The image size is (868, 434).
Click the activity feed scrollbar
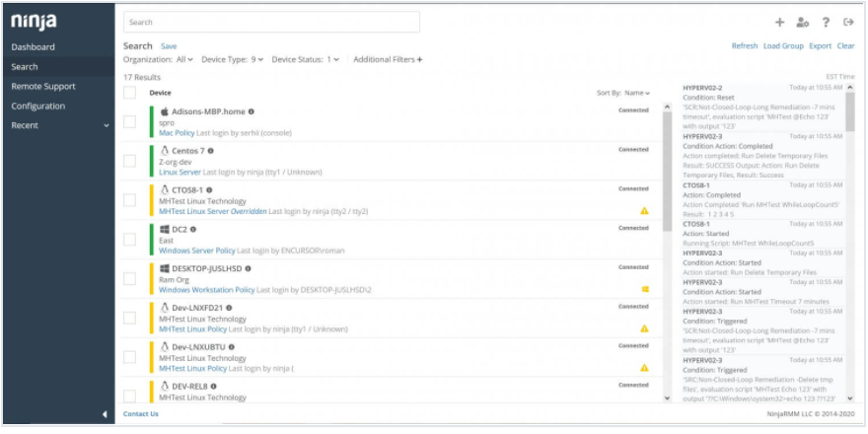pos(850,158)
